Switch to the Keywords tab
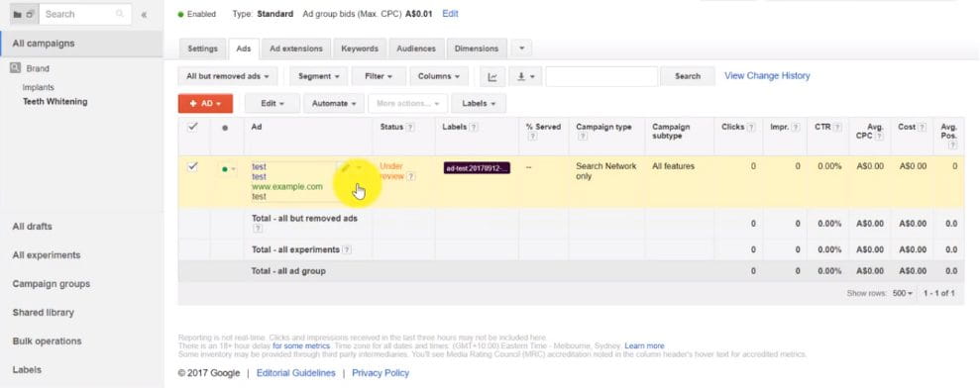 (x=360, y=48)
